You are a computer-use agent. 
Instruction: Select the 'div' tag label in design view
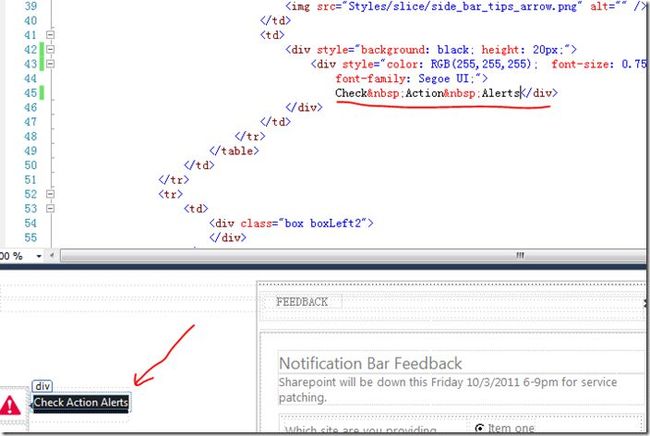click(x=42, y=386)
